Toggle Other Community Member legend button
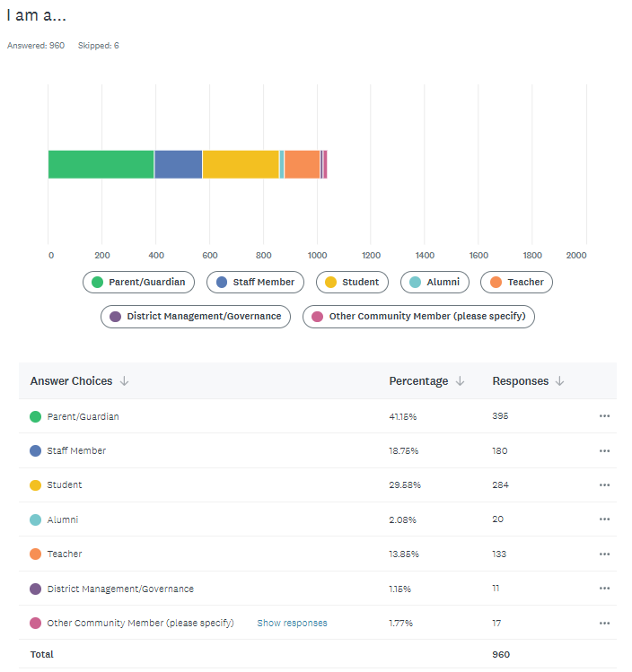 pyautogui.click(x=419, y=316)
